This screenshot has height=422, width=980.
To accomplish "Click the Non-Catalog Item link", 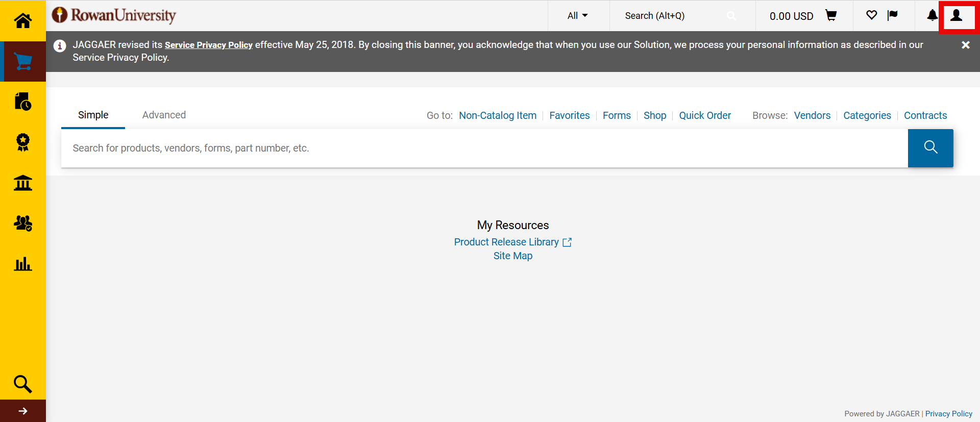I will pos(498,116).
